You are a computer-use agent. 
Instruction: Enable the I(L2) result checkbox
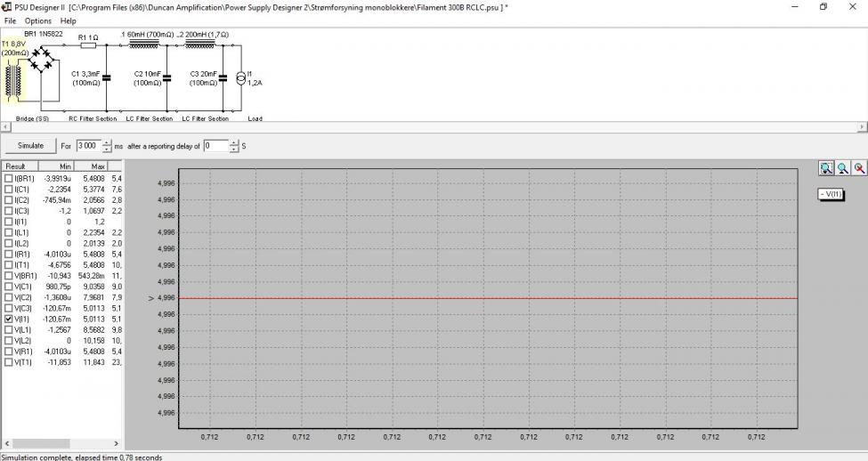tap(8, 244)
